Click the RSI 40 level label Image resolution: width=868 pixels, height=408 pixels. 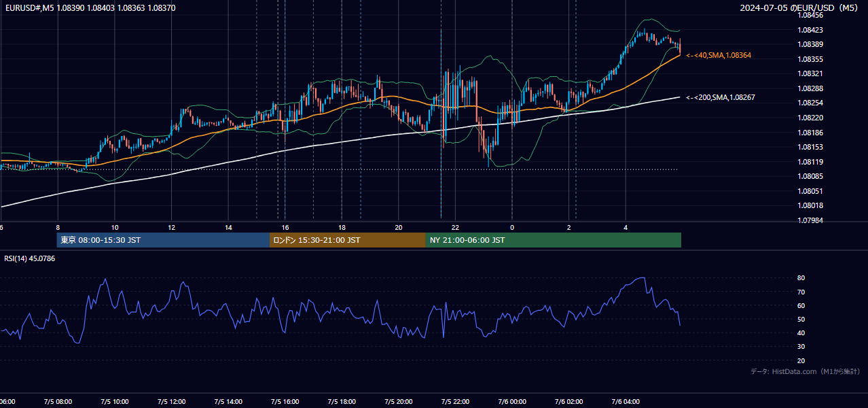click(x=801, y=333)
